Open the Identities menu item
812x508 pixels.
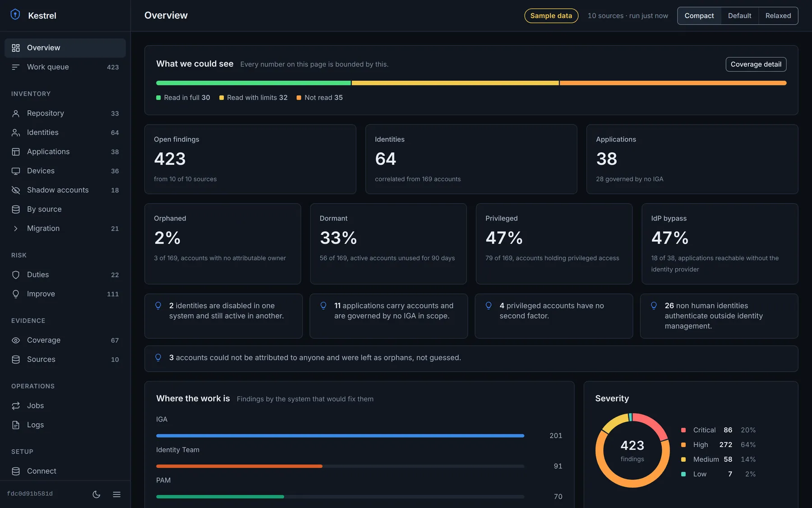(x=65, y=133)
